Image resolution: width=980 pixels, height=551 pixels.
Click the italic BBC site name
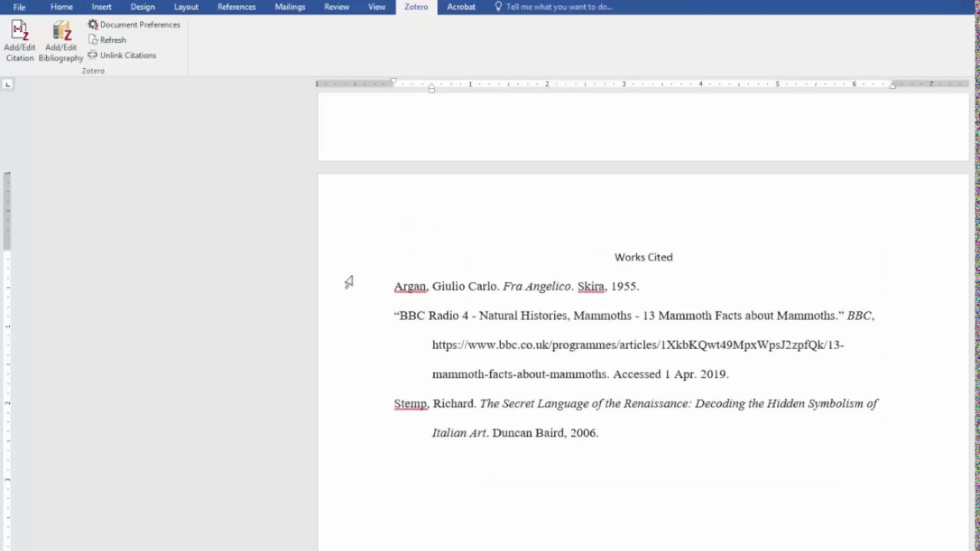859,315
